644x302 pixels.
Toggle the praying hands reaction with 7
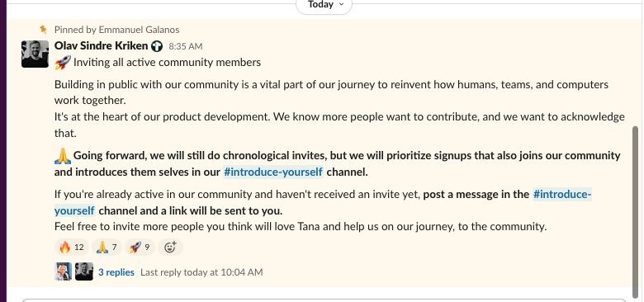pyautogui.click(x=107, y=247)
